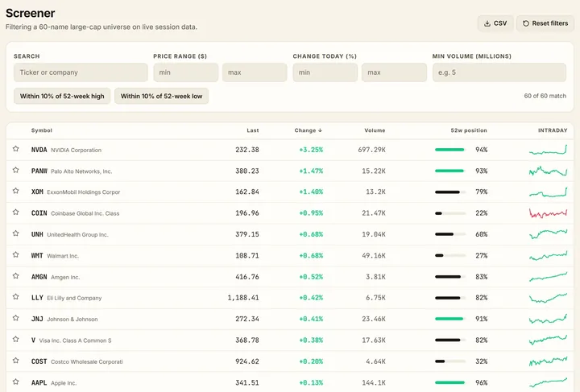The image size is (580, 392).
Task: Select the Amgen Inc. name
Action: tap(65, 277)
